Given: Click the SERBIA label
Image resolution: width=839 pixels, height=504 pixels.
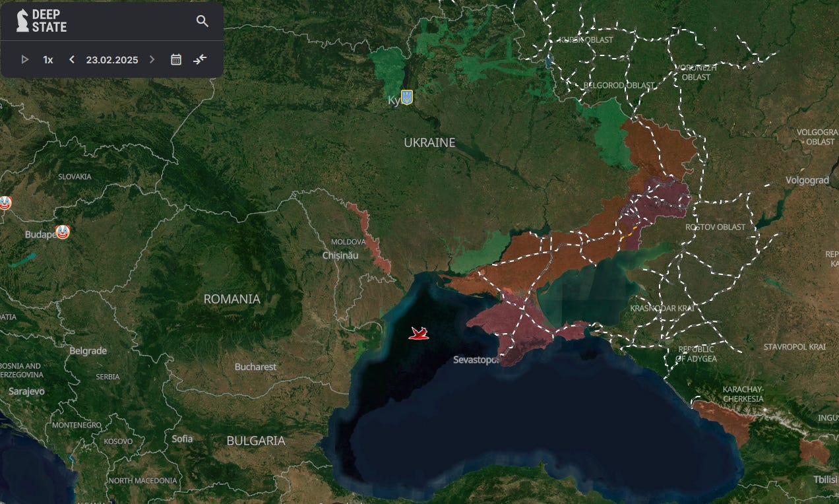Looking at the screenshot, I should click(x=108, y=377).
